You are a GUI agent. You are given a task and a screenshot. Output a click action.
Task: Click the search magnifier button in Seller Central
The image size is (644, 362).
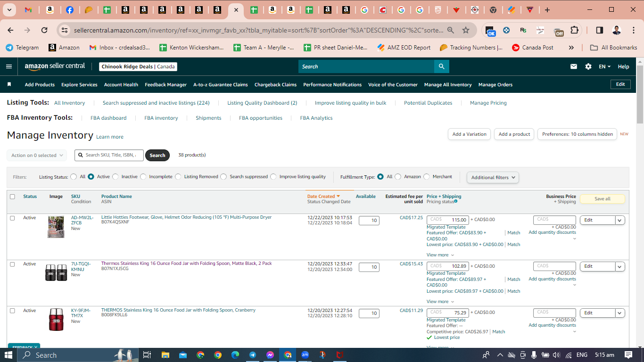442,66
